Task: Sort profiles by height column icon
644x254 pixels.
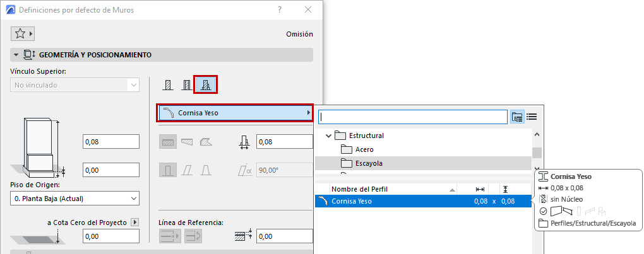Action: click(x=505, y=189)
